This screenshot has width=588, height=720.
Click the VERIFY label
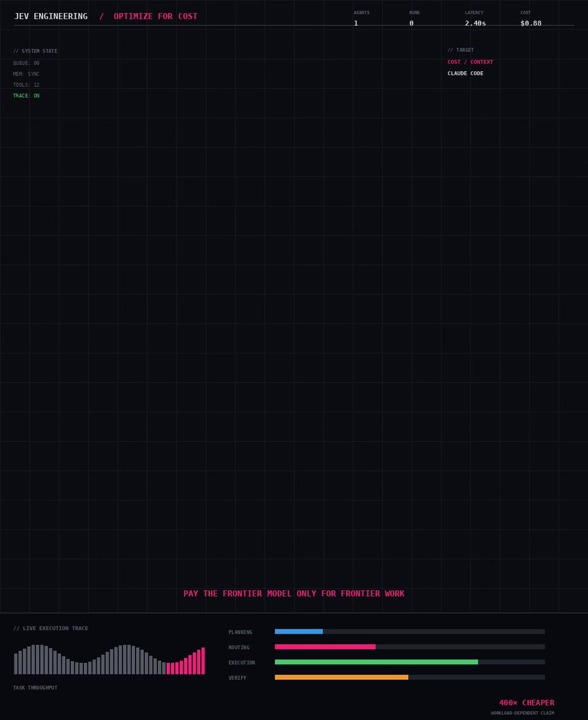point(238,678)
